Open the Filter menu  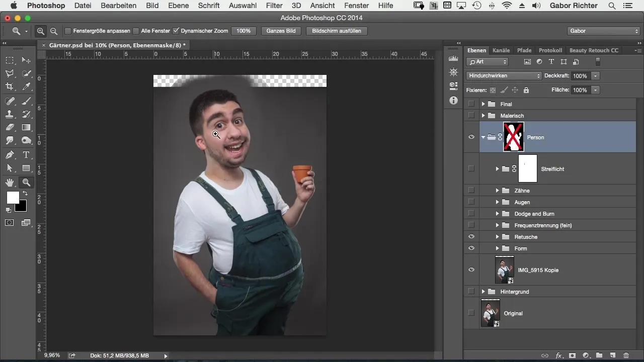pyautogui.click(x=274, y=6)
